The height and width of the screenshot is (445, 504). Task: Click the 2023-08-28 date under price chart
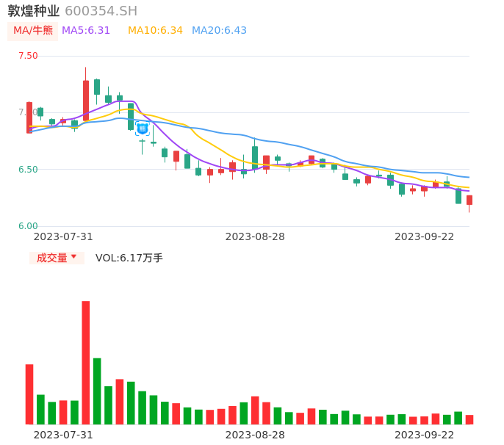pos(255,236)
